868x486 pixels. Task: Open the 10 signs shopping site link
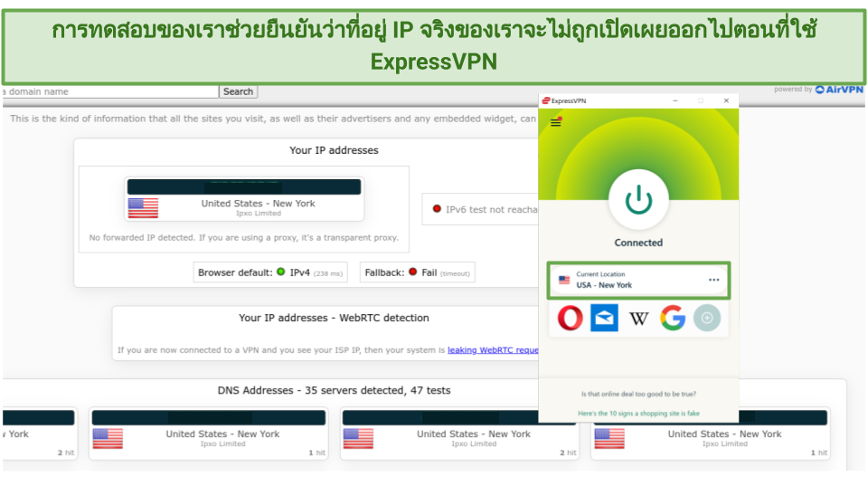(x=638, y=414)
